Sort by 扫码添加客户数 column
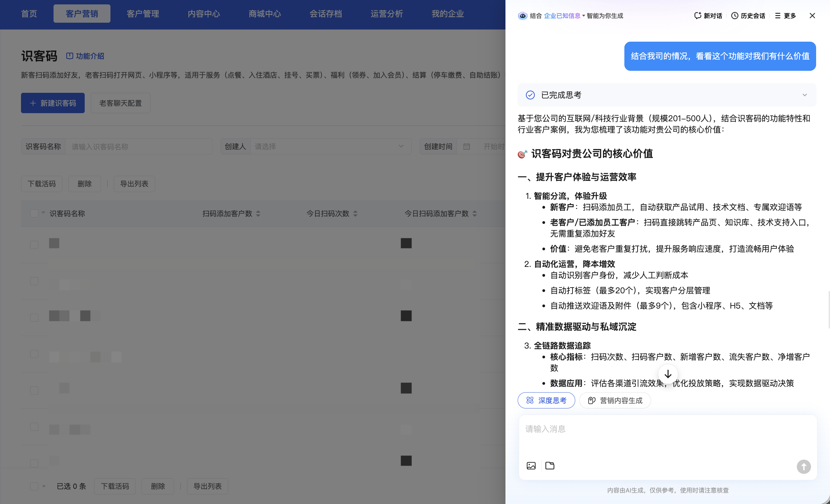 [x=258, y=214]
